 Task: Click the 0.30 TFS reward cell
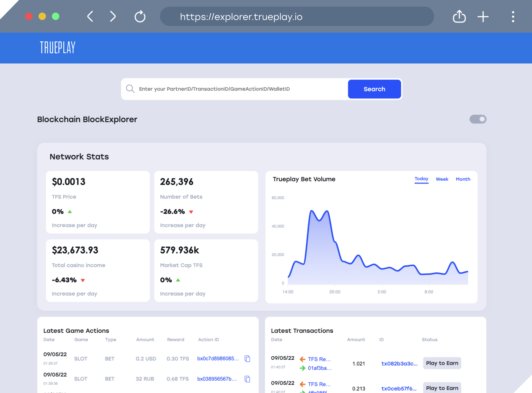[178, 359]
